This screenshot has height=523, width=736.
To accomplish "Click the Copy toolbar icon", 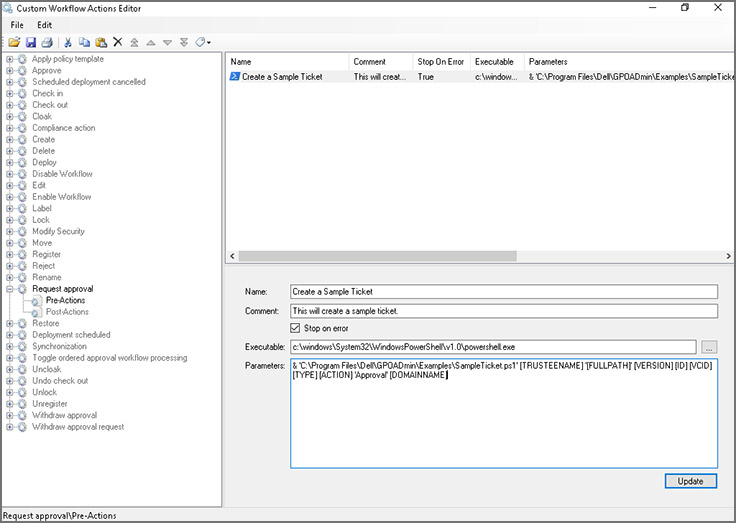I will pyautogui.click(x=84, y=42).
